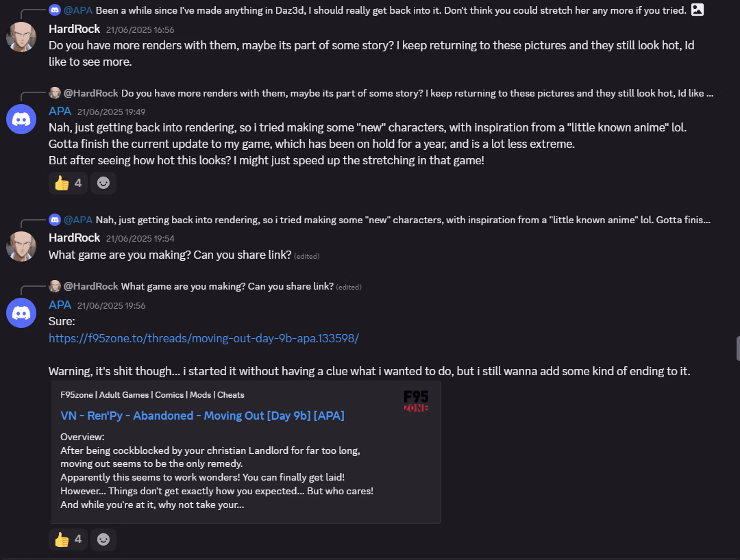Click HardRock's avatar on 19:54 message

(x=21, y=246)
